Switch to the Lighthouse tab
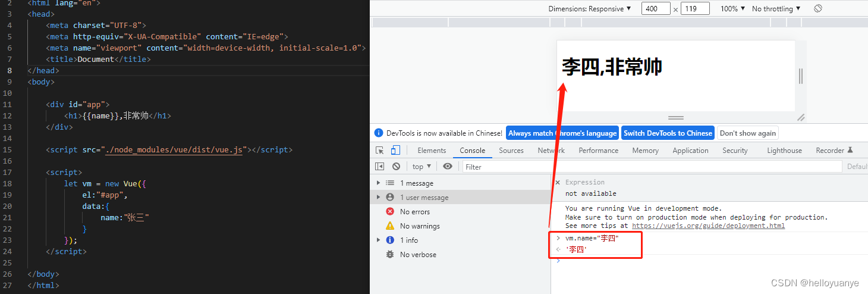The height and width of the screenshot is (294, 868). (x=784, y=151)
